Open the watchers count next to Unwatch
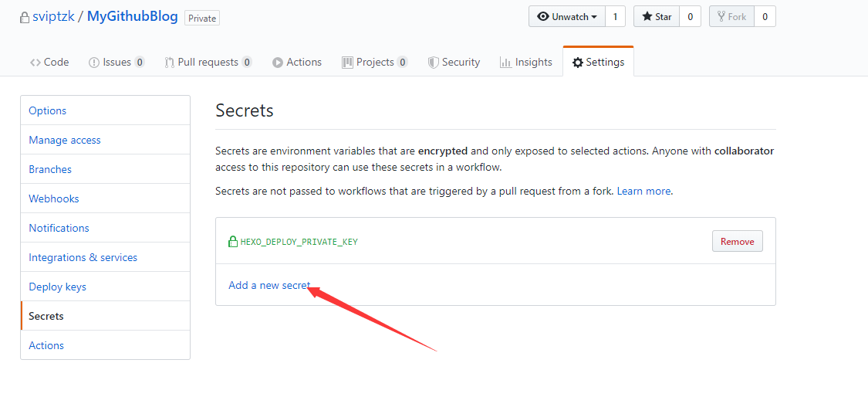868x397 pixels. point(615,17)
